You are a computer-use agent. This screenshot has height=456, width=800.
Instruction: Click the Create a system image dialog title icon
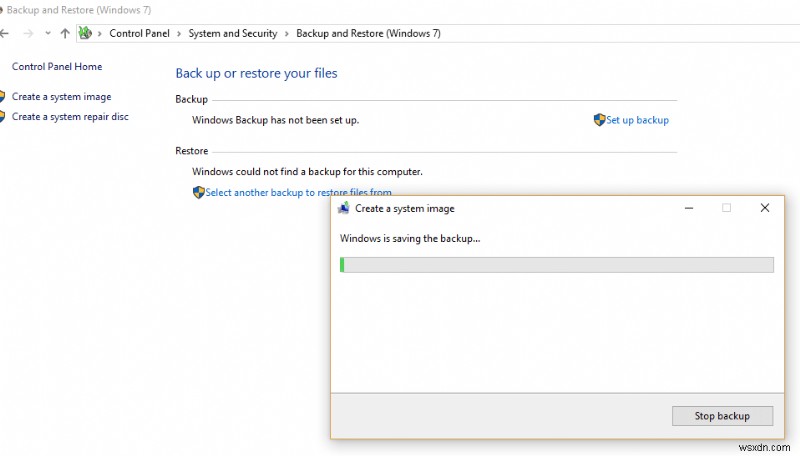pos(344,208)
